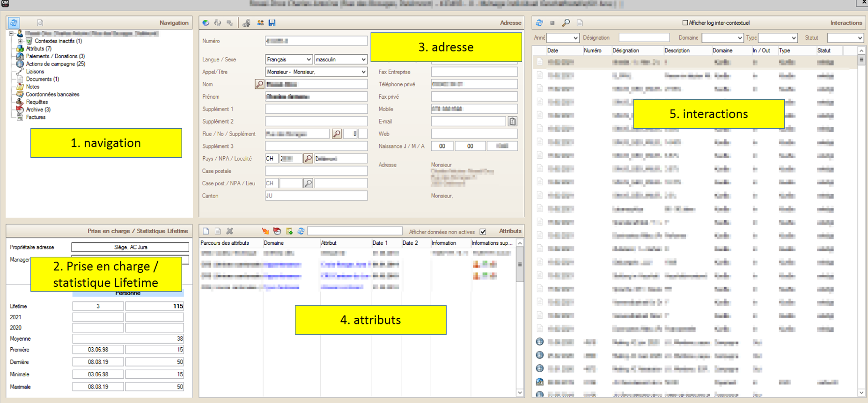
Task: Open Archive (3) in navigation tree
Action: (x=38, y=110)
